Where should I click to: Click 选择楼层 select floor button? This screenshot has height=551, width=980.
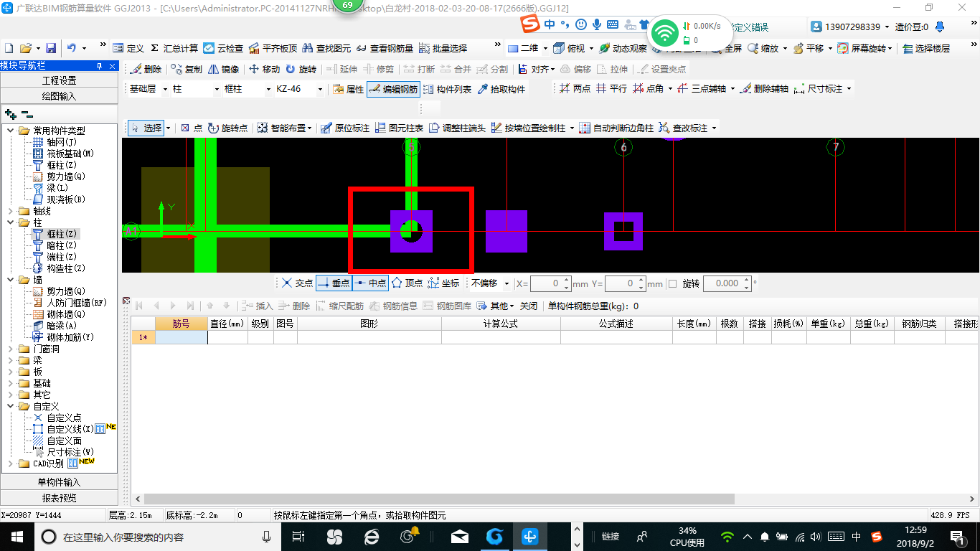(x=926, y=48)
